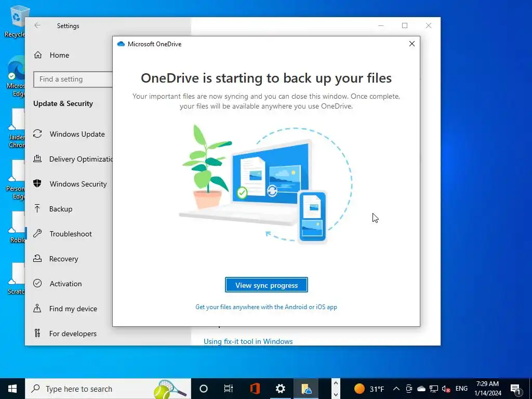This screenshot has width=532, height=399.
Task: Launch Office from the taskbar icon
Action: tap(255, 389)
